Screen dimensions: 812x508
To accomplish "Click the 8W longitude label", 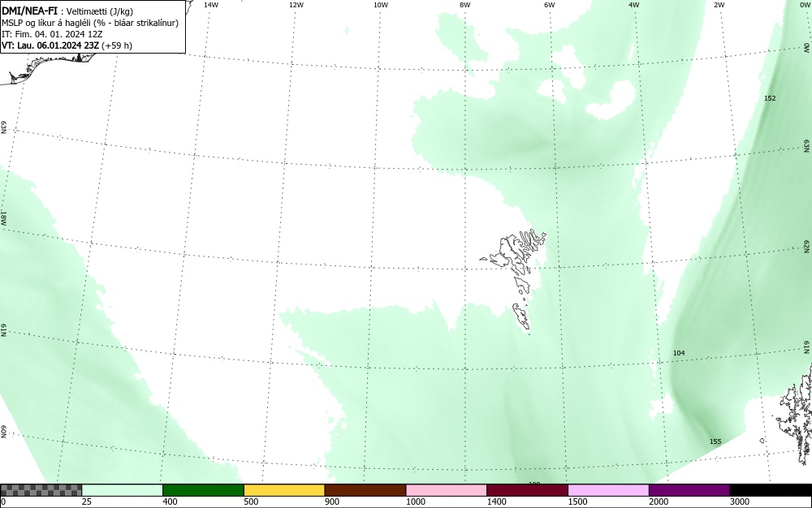I will pyautogui.click(x=465, y=5).
